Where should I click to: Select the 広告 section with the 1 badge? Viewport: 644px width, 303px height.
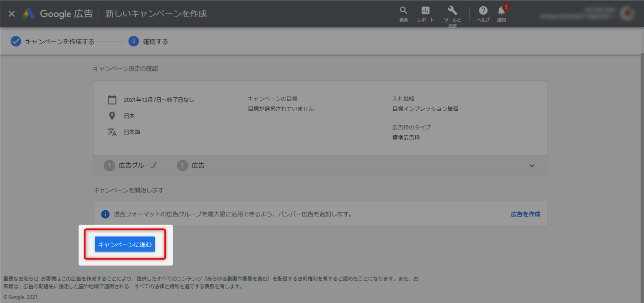191,165
